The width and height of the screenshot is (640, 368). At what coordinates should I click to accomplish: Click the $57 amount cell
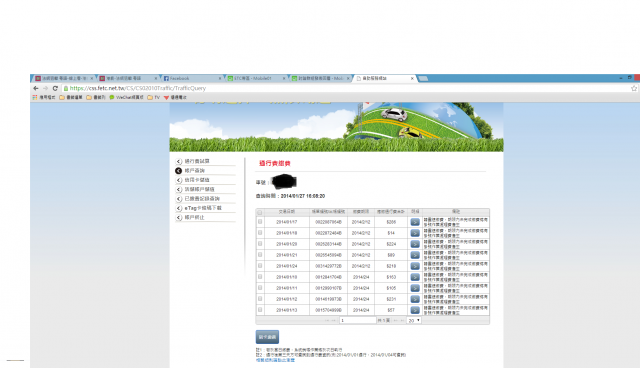[391, 310]
